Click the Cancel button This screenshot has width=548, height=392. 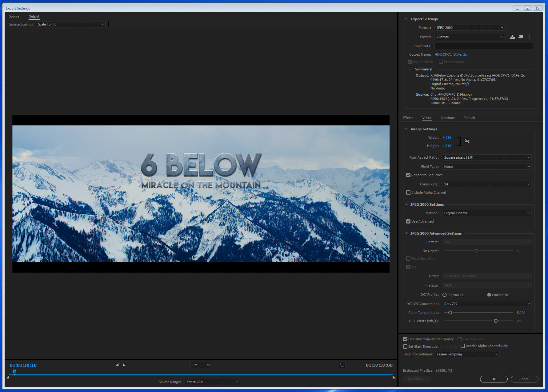(524, 379)
